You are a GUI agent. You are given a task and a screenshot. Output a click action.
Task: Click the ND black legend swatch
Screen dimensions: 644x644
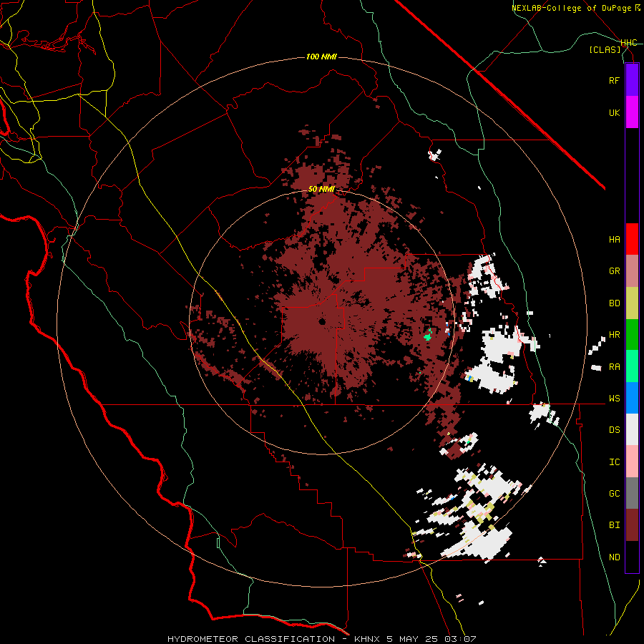632,557
